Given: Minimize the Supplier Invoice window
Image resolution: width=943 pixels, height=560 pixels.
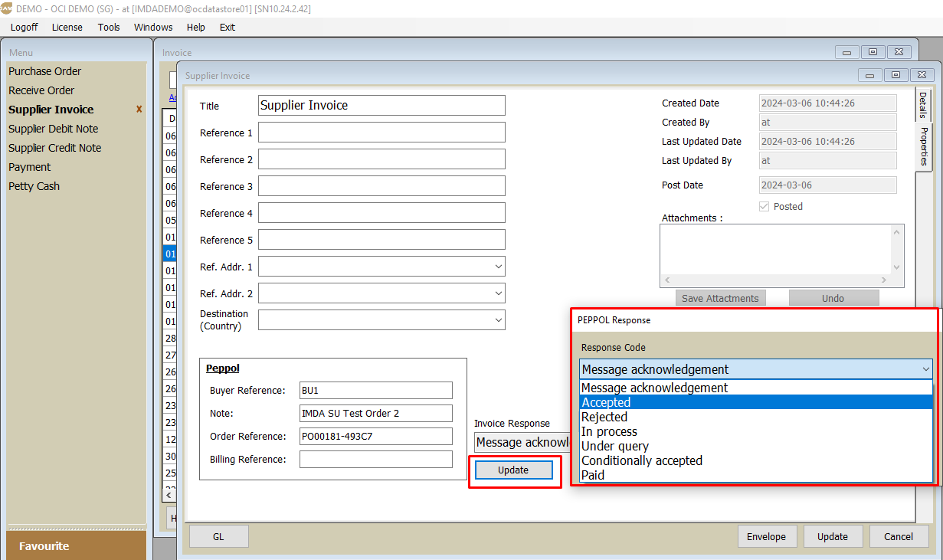Looking at the screenshot, I should (869, 75).
